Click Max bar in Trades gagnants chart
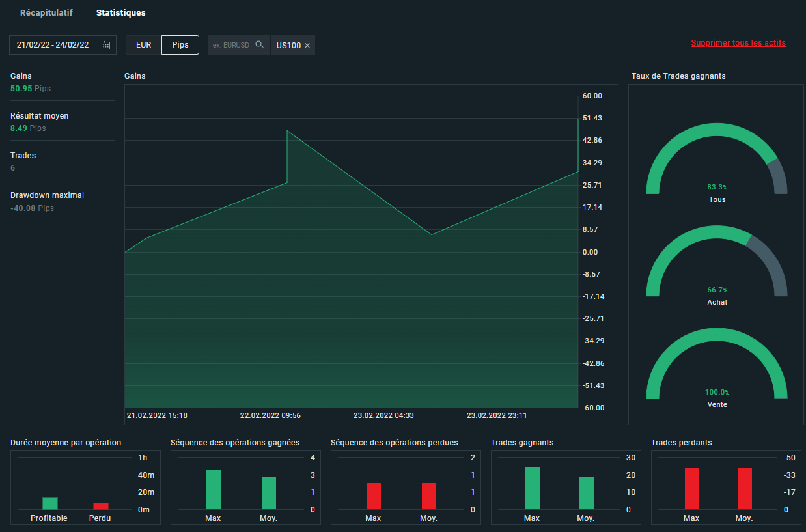This screenshot has height=532, width=806. tap(532, 488)
